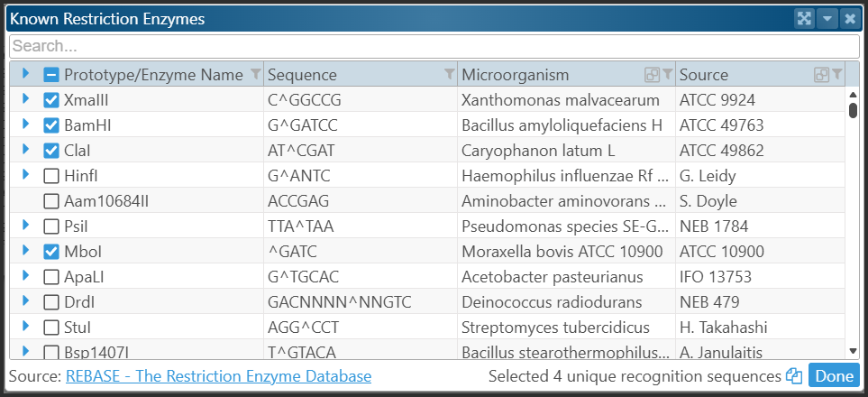This screenshot has height=397, width=868.
Task: Click the vertical scrollbar thumb
Action: 853,110
